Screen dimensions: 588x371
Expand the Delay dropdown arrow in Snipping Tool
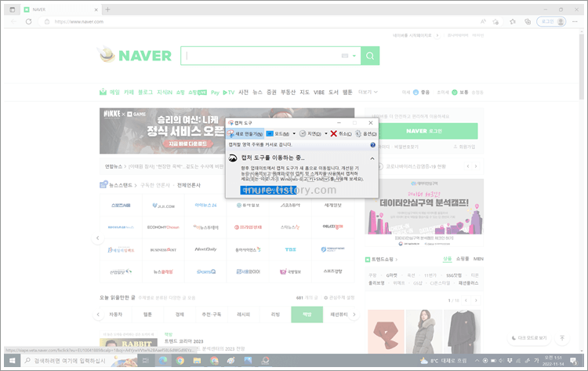[x=326, y=133]
